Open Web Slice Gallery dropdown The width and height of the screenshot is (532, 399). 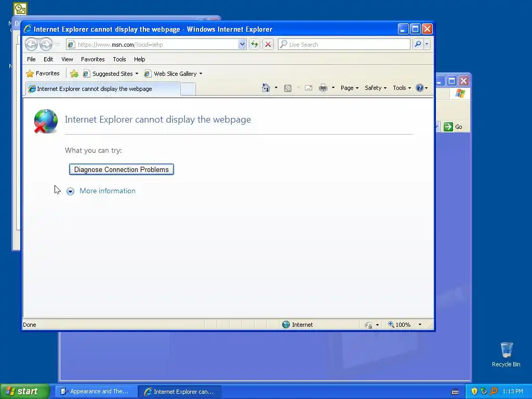click(174, 74)
